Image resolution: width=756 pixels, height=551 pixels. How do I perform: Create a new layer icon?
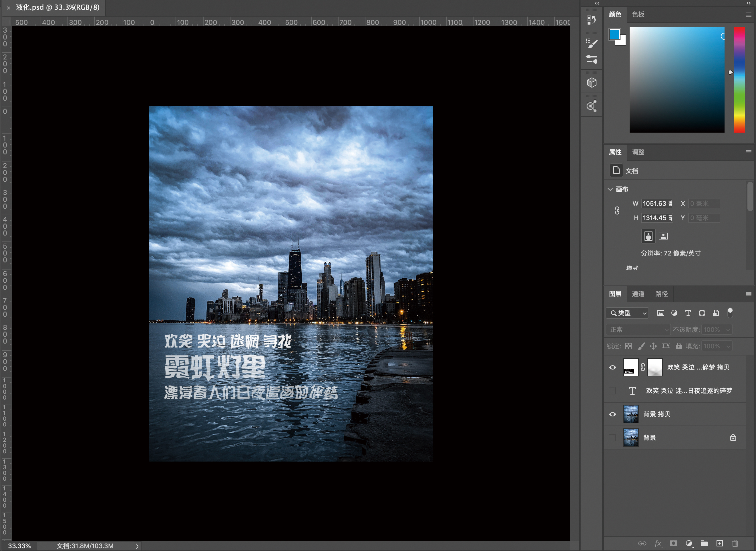[x=720, y=543]
